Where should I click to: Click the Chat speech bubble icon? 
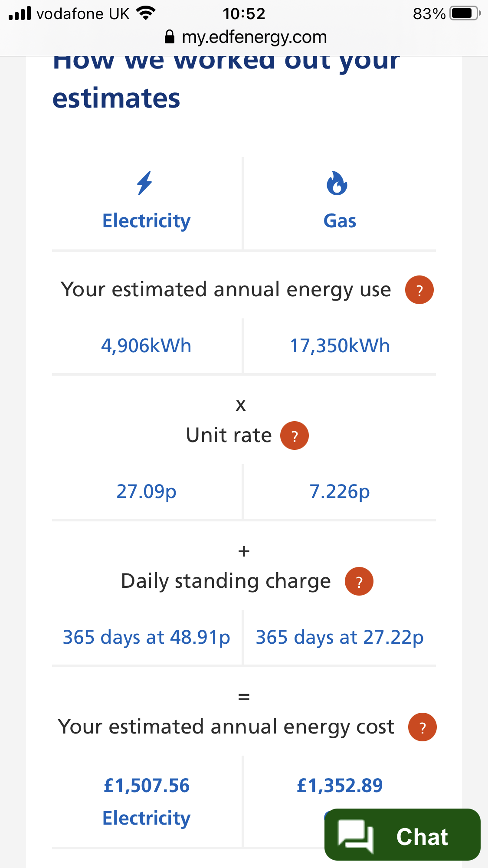click(356, 835)
